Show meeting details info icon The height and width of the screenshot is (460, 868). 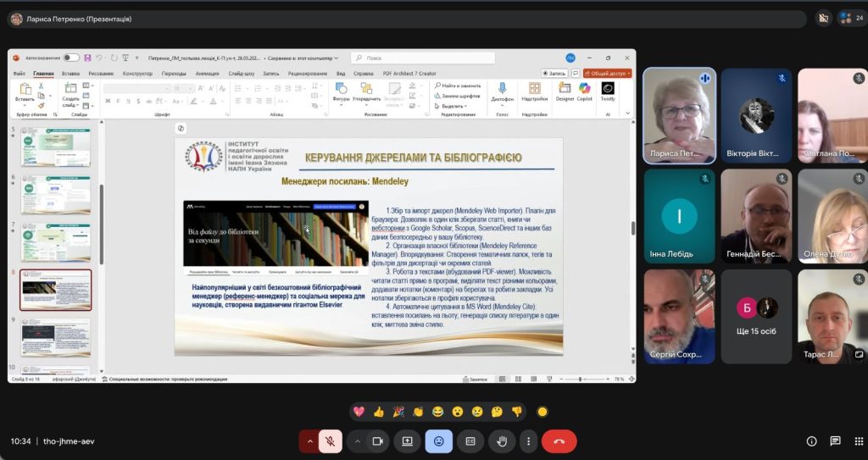(x=811, y=441)
